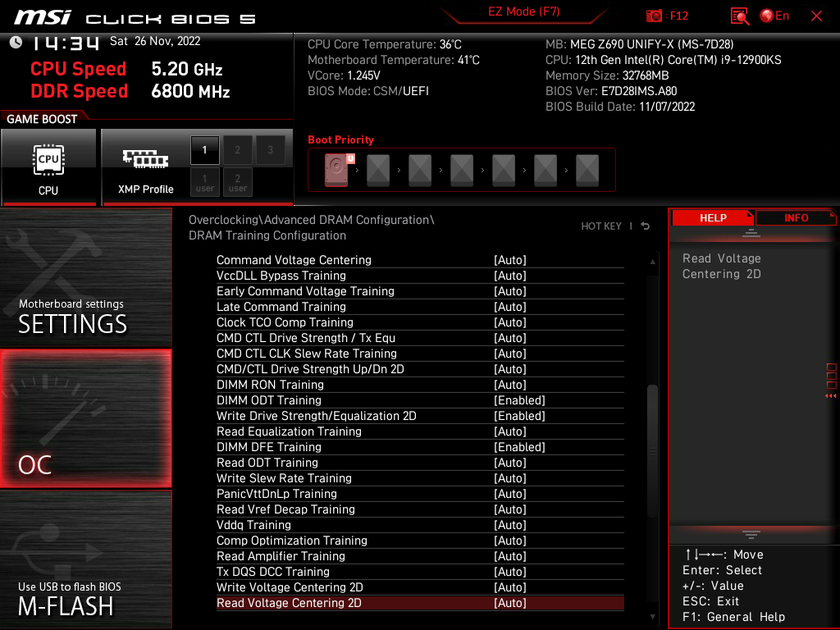Select DIMM RON Training row
This screenshot has height=630, width=840.
click(420, 385)
